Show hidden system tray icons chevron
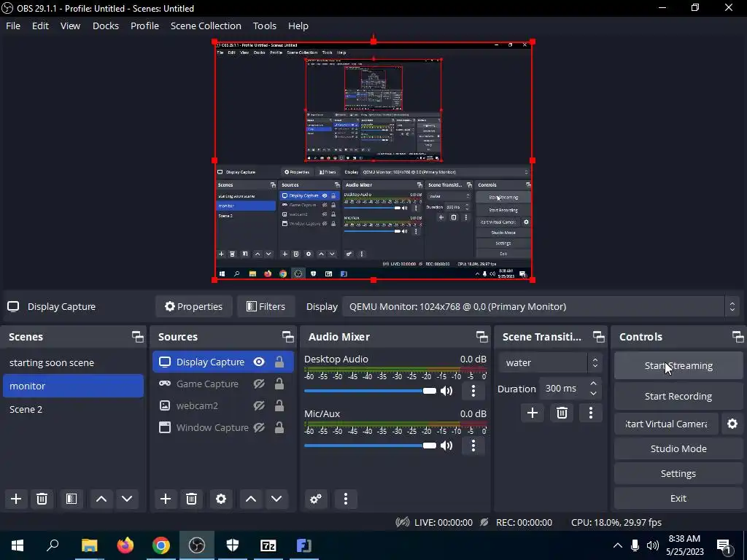747x560 pixels. pos(617,545)
